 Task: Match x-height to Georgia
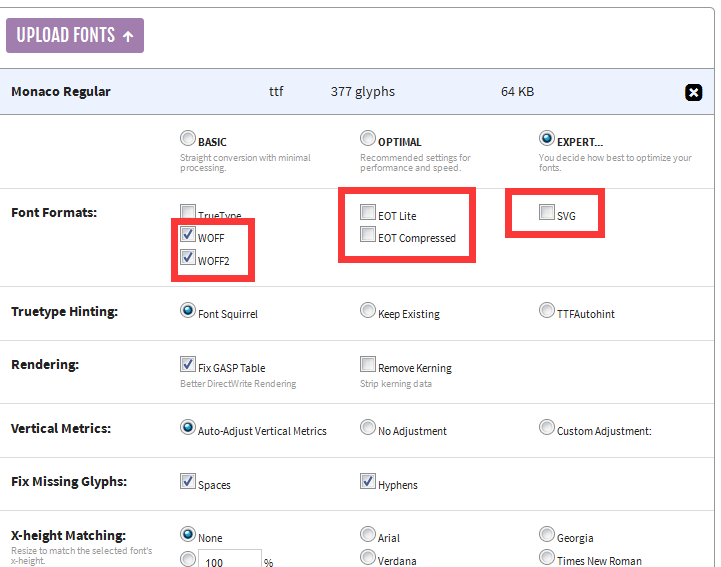tap(547, 536)
